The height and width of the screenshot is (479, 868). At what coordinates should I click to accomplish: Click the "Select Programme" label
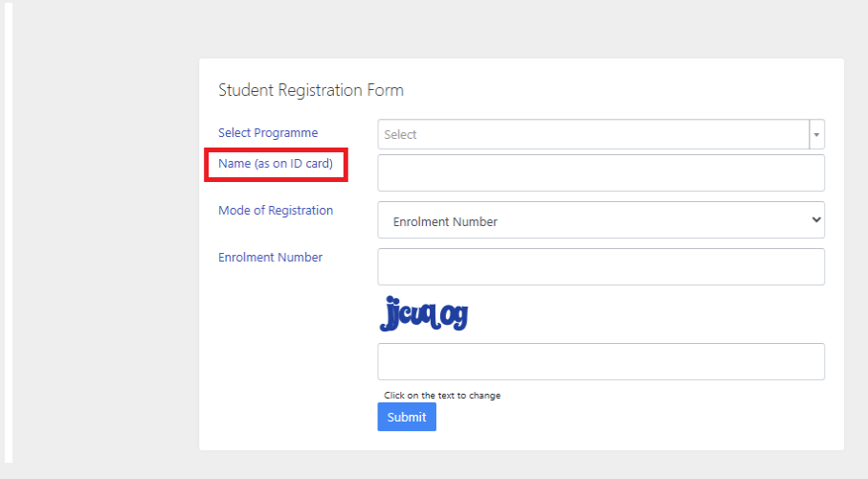point(268,133)
